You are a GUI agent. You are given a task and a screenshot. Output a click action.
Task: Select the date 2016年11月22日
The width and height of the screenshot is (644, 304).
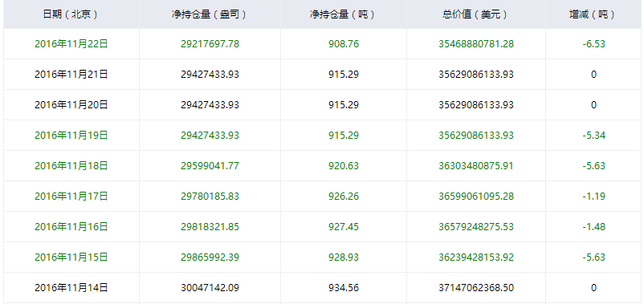(71, 44)
